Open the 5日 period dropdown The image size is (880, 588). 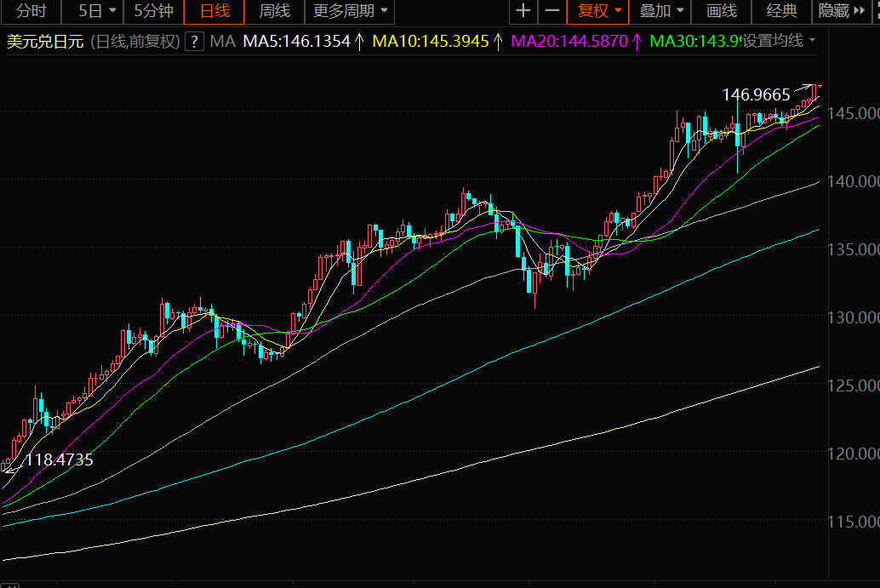click(96, 11)
